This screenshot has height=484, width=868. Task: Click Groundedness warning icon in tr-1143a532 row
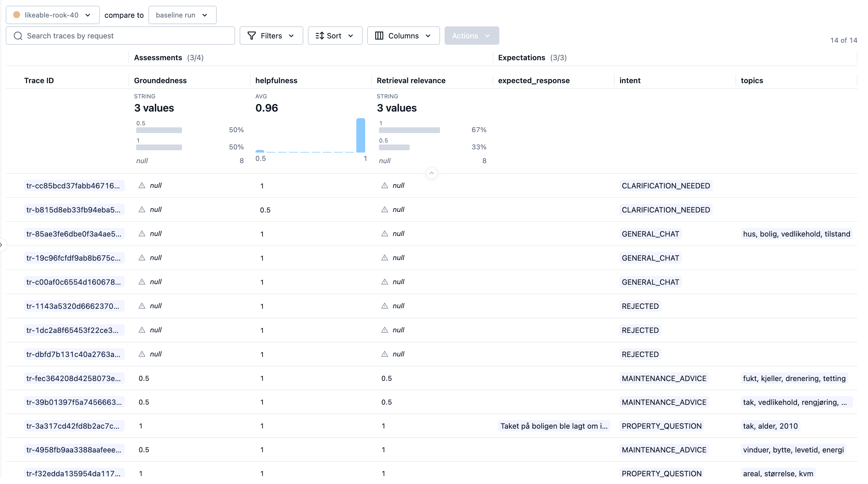pyautogui.click(x=142, y=306)
